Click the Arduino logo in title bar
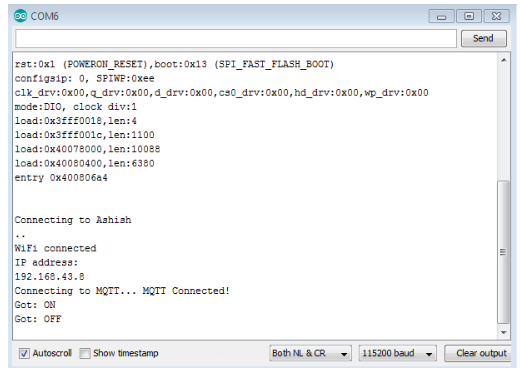 [20, 16]
